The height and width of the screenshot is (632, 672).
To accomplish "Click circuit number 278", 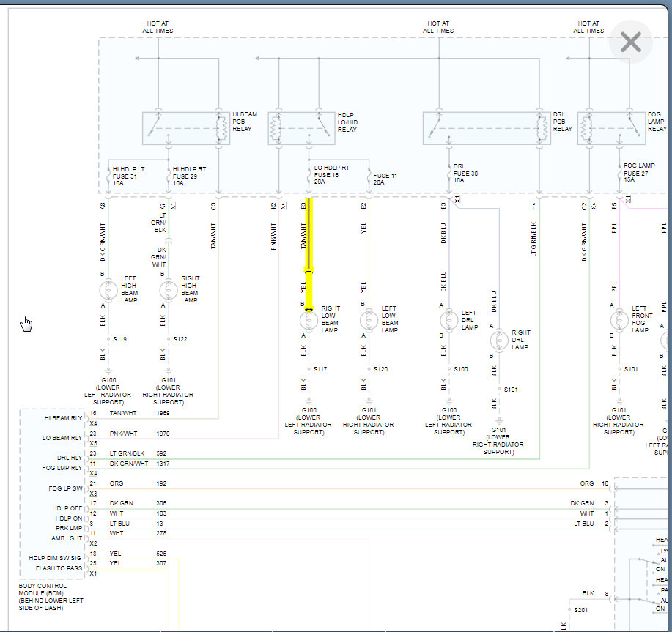I will pos(161,532).
